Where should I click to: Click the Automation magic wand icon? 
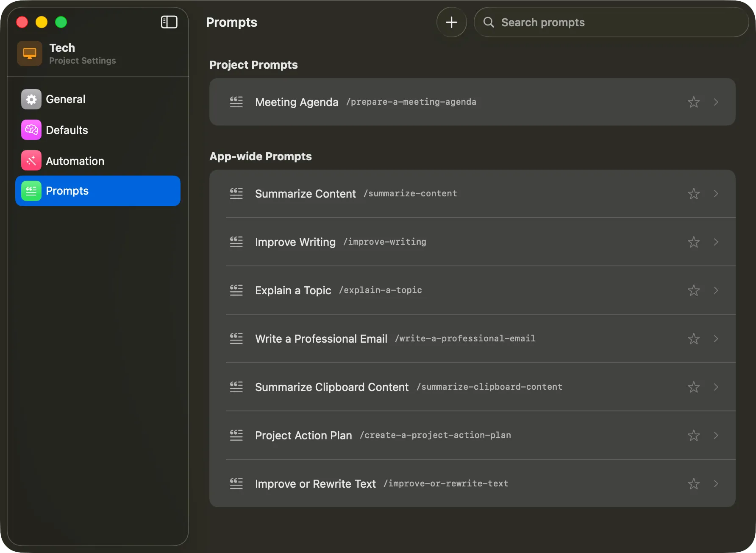coord(31,161)
